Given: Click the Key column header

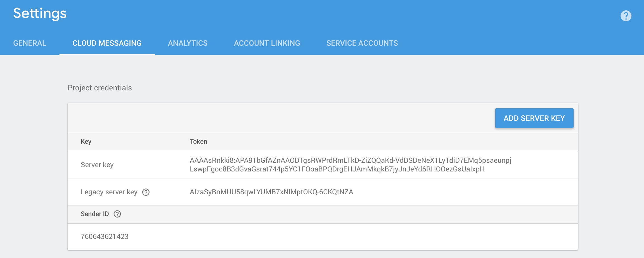Looking at the screenshot, I should coord(86,142).
